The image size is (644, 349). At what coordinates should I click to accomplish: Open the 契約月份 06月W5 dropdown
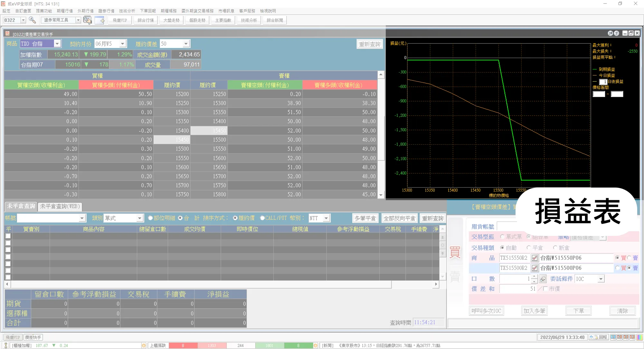123,44
